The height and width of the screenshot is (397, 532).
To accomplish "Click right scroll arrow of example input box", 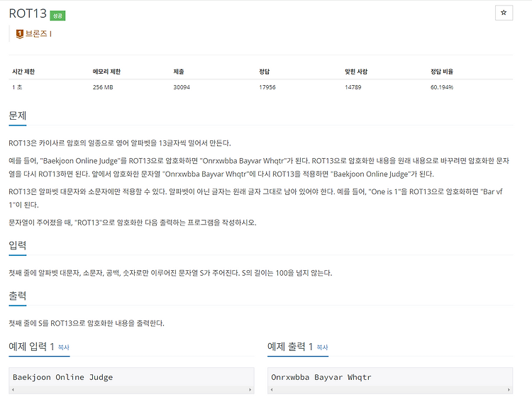I will (250, 390).
